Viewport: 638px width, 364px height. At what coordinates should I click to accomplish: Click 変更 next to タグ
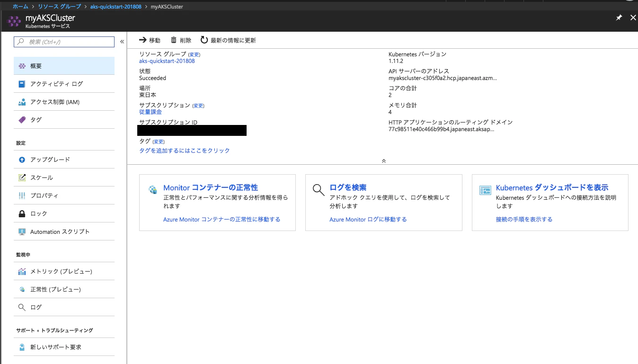[x=159, y=142]
